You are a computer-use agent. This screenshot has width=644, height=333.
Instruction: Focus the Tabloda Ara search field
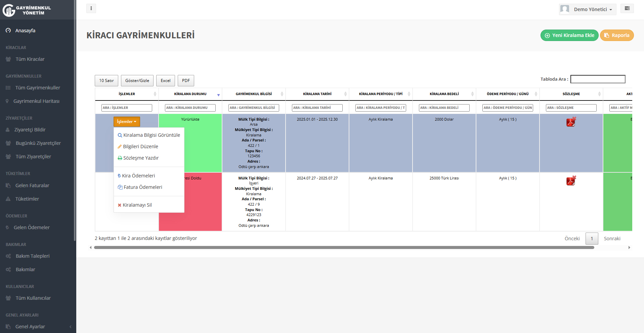tap(598, 79)
